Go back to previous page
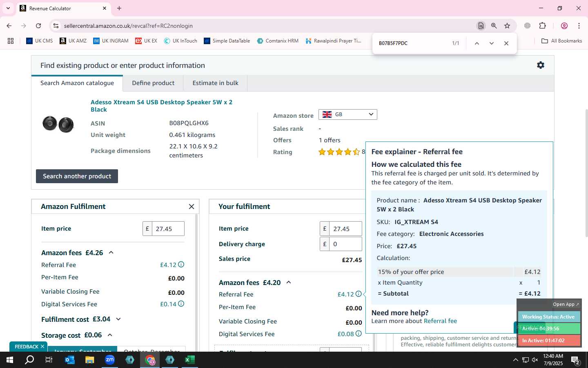588x368 pixels. (x=9, y=26)
